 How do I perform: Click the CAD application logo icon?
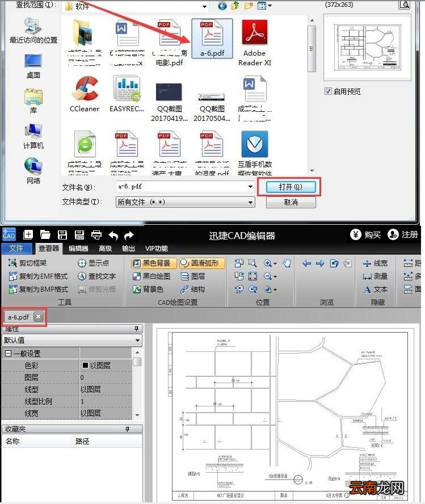[x=9, y=234]
